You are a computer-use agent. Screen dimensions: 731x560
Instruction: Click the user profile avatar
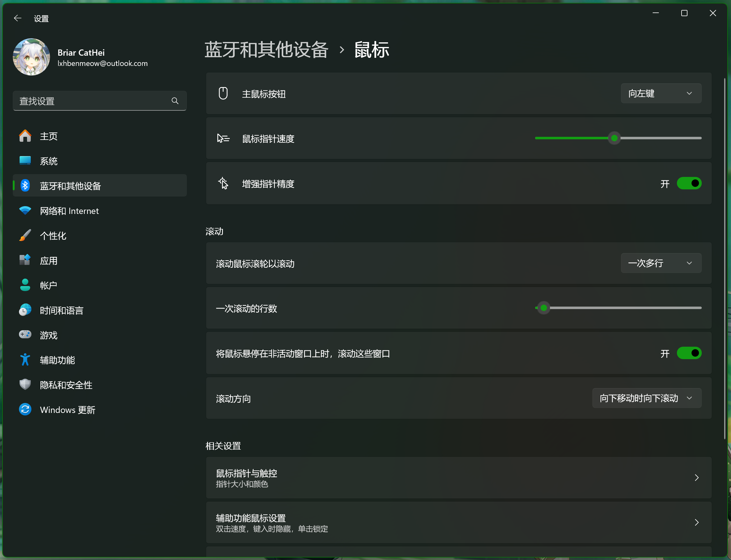coord(31,57)
